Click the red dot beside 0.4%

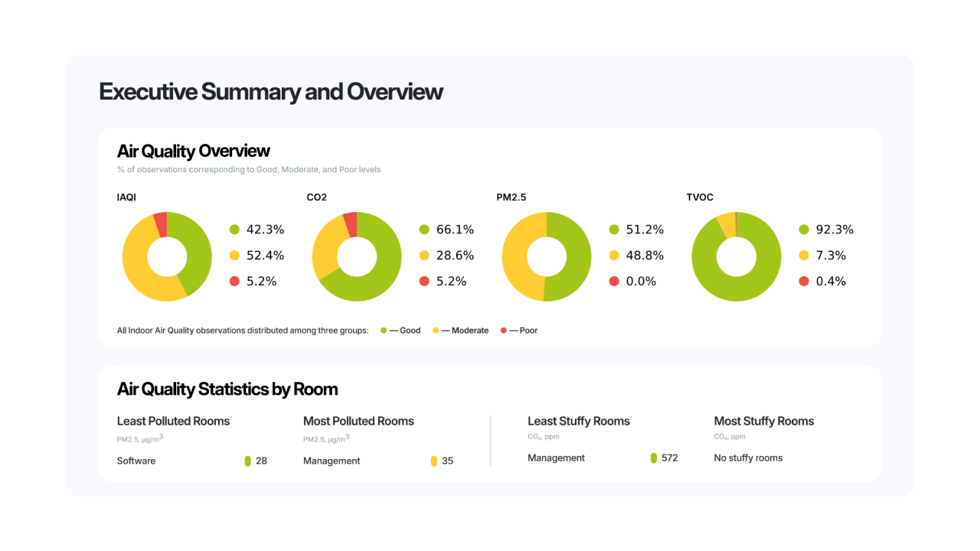[804, 281]
